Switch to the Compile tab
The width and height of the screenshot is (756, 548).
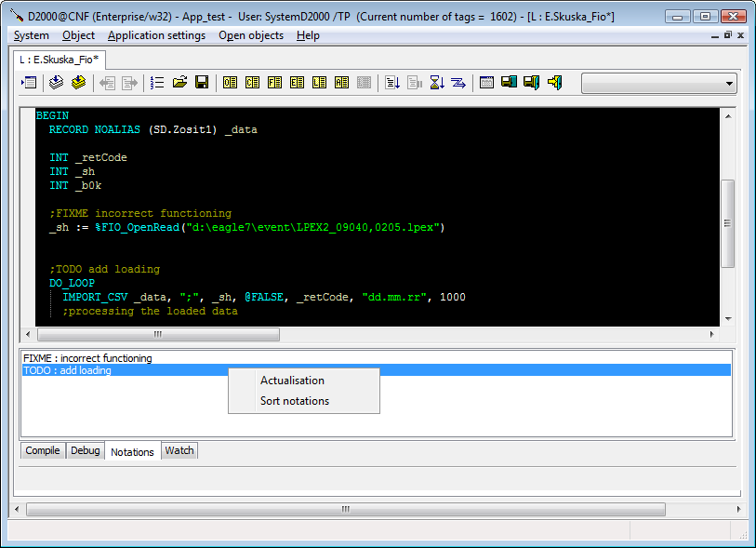click(x=43, y=450)
